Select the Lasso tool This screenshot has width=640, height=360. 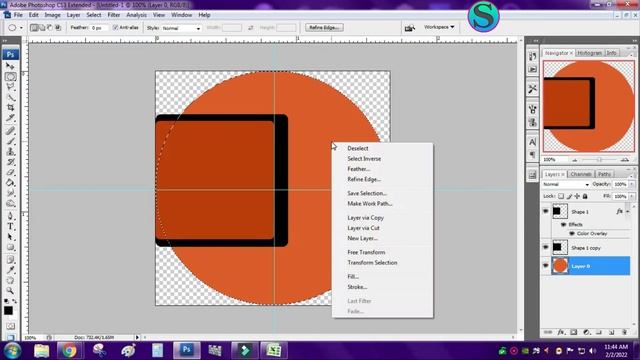pyautogui.click(x=10, y=87)
